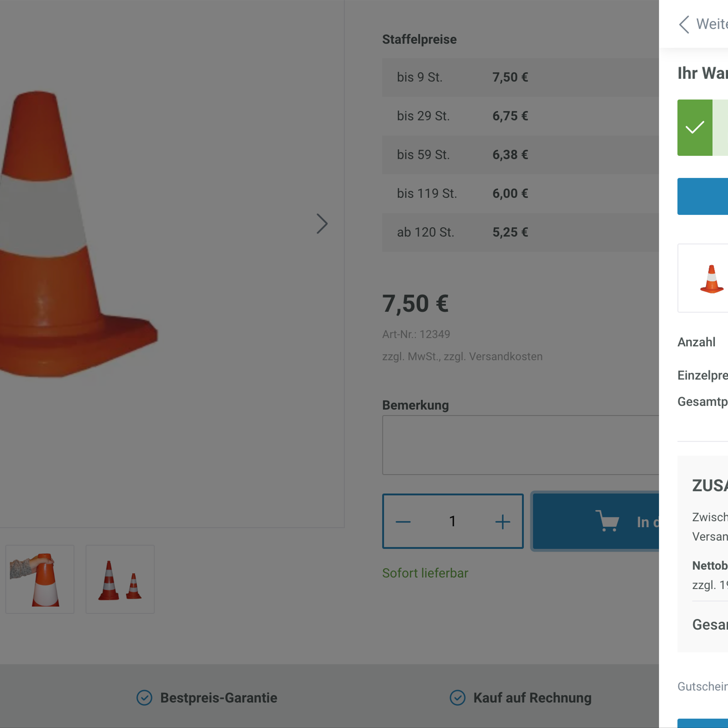Click the Bestpreis-Garantie text link
The image size is (728, 728).
(218, 697)
